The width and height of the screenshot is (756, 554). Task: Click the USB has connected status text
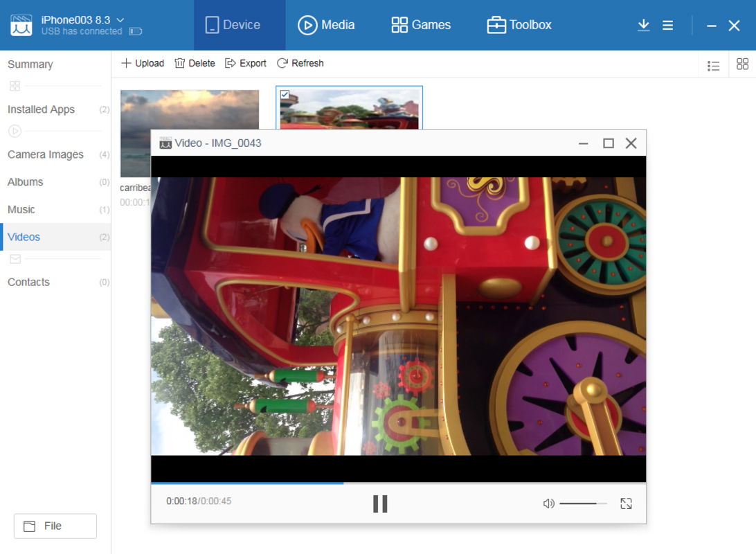82,31
